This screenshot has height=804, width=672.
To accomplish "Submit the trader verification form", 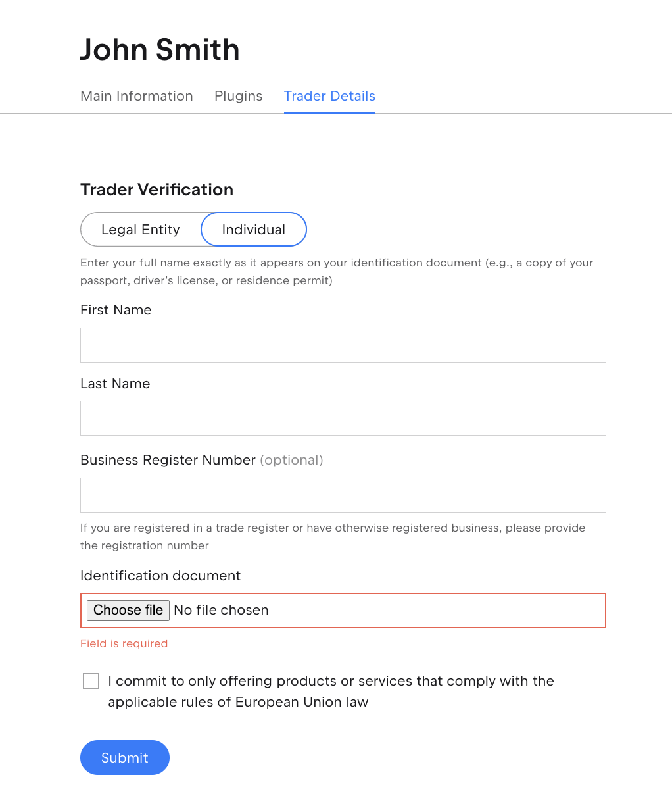I will tap(125, 757).
